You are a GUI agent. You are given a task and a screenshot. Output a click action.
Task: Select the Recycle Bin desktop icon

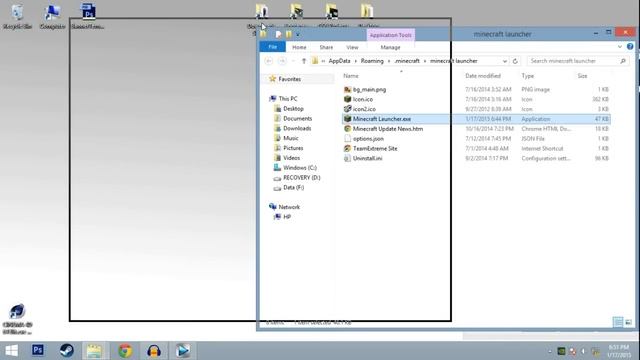click(x=17, y=16)
